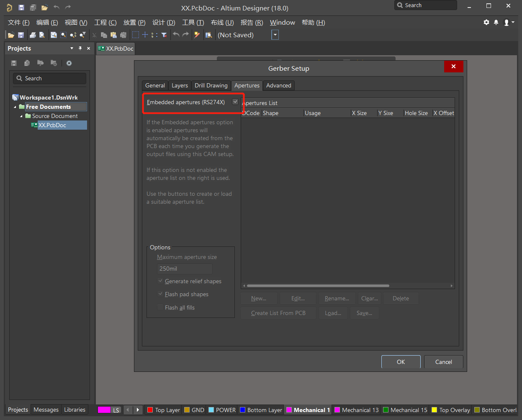The image size is (522, 420).
Task: Open the Libraries panel tab
Action: [x=75, y=410]
